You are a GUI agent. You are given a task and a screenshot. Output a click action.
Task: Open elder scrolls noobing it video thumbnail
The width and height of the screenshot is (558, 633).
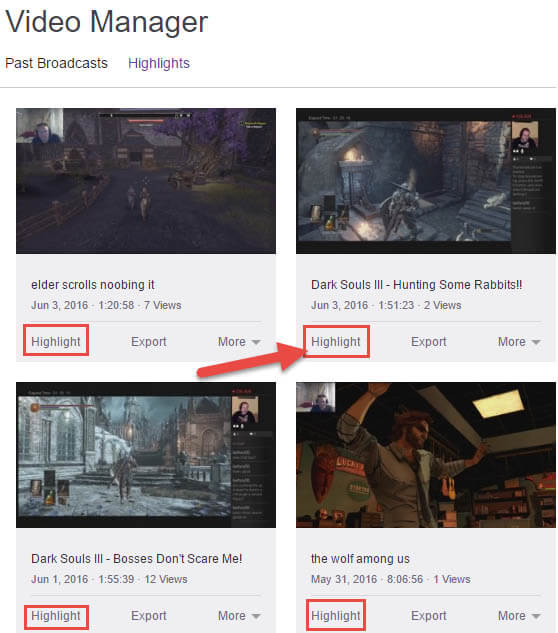[146, 181]
